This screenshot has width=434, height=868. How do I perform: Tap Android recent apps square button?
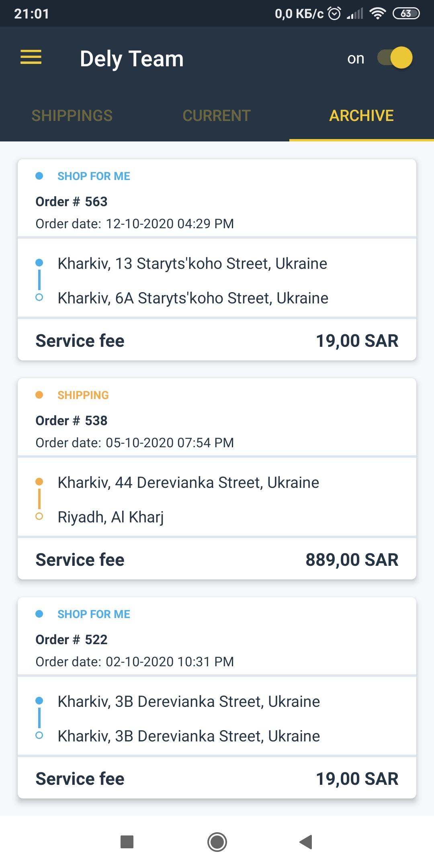[127, 842]
